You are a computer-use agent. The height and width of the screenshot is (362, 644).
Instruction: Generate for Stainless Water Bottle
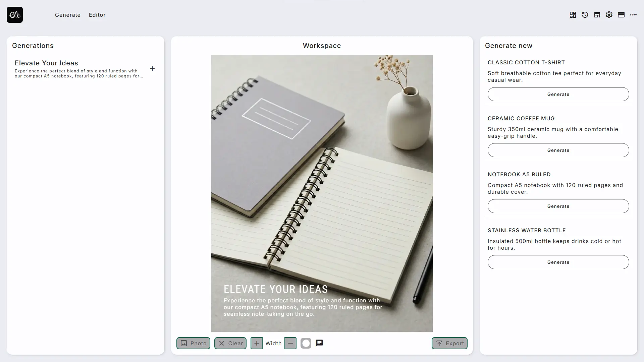[x=558, y=262]
